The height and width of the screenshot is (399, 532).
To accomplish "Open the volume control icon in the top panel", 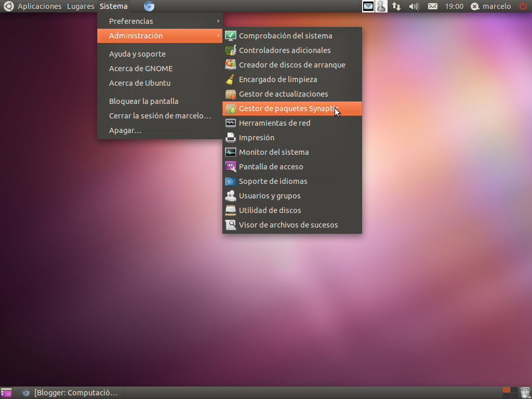I will (x=413, y=6).
